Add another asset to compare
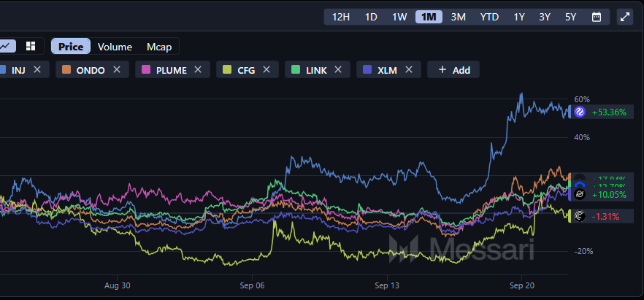The height and width of the screenshot is (300, 644). point(453,70)
